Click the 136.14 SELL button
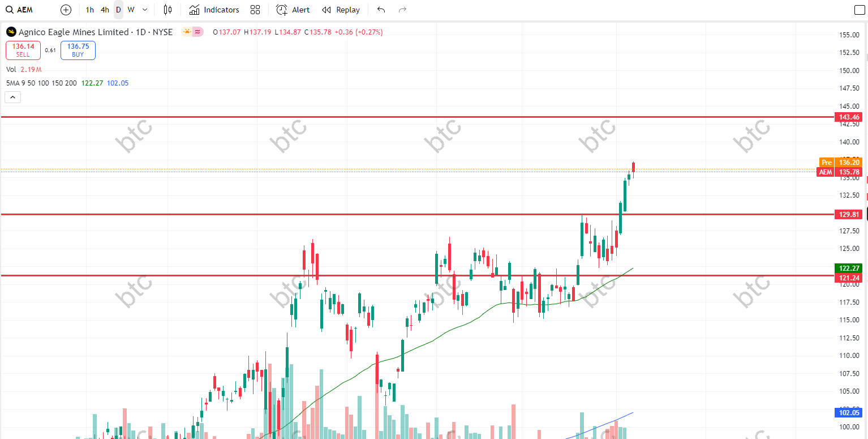 click(23, 50)
